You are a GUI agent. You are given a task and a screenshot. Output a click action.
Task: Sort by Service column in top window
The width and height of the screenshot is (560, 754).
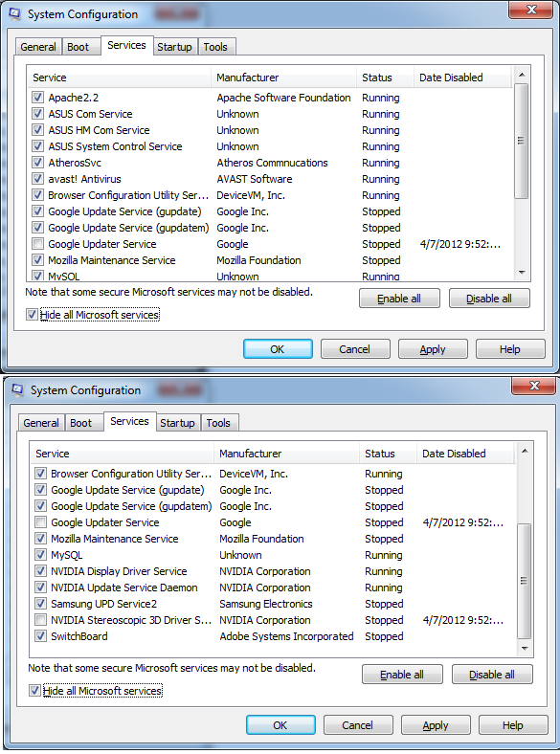(x=120, y=78)
